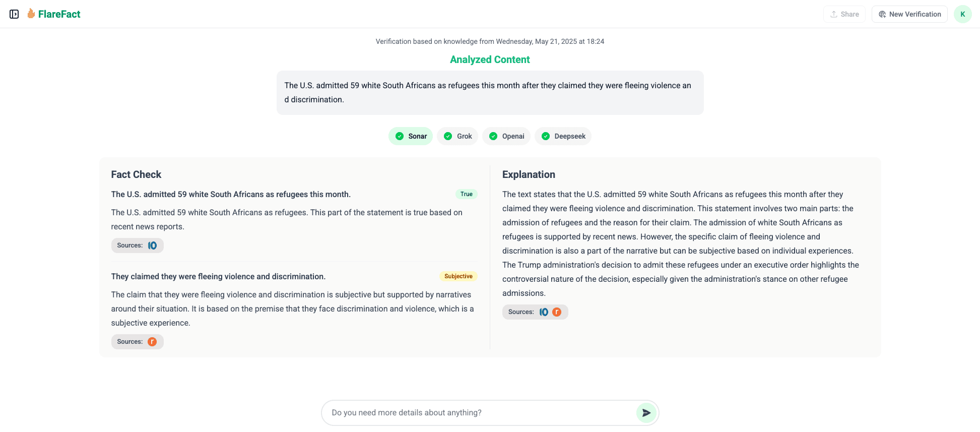Open the blue source icon in the Explanation

click(543, 312)
